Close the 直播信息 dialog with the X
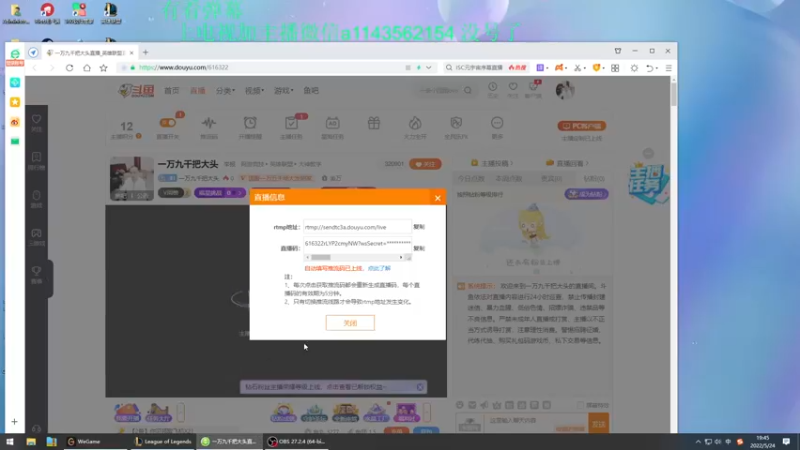This screenshot has width=800, height=450. pyautogui.click(x=437, y=198)
